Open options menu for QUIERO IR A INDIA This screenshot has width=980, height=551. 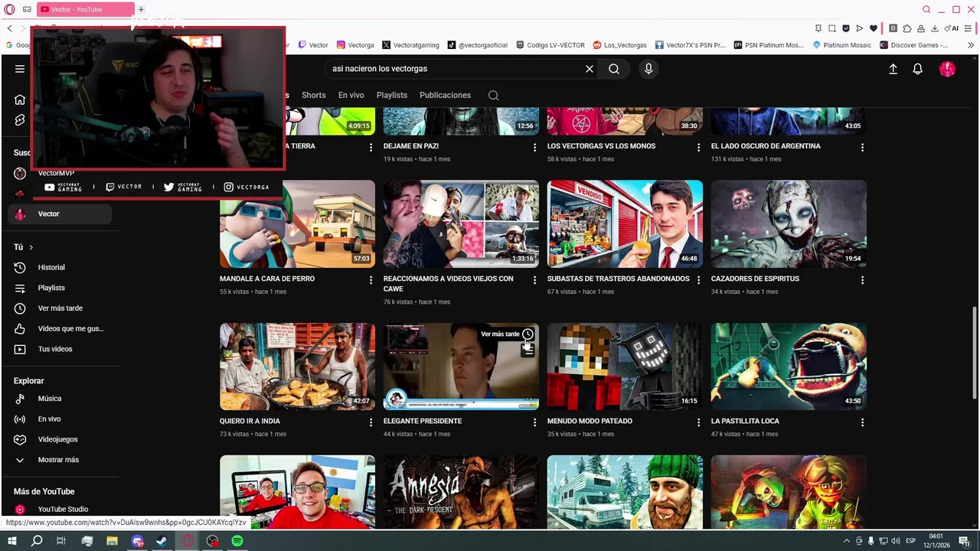coord(371,422)
